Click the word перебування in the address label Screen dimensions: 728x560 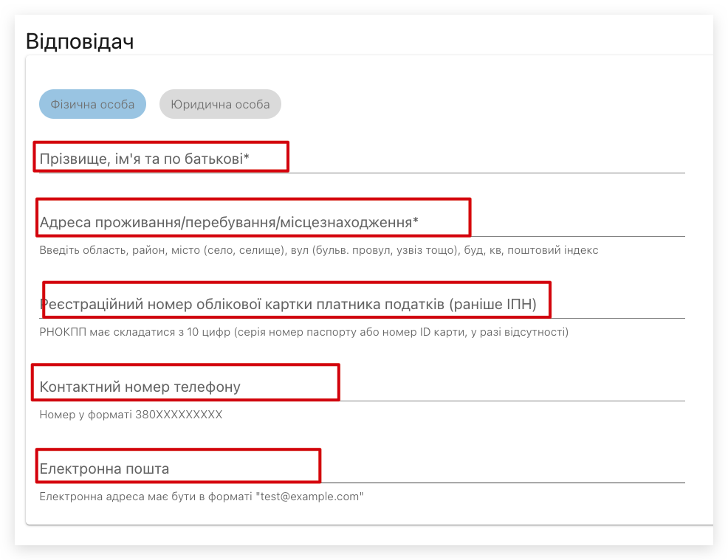pos(233,222)
